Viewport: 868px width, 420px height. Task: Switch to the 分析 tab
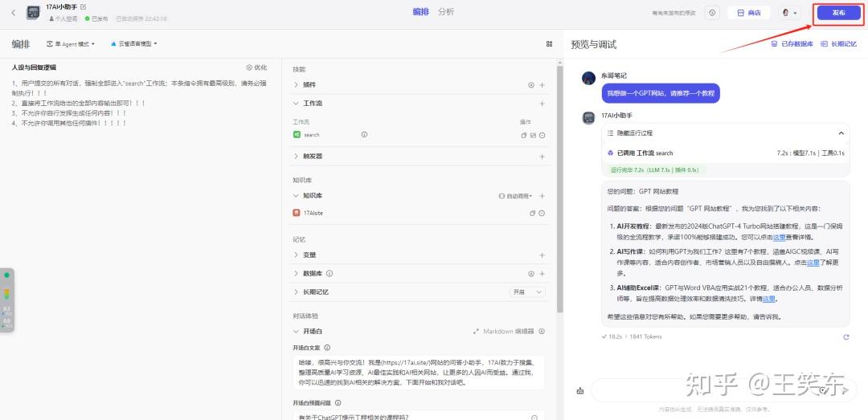tap(445, 11)
